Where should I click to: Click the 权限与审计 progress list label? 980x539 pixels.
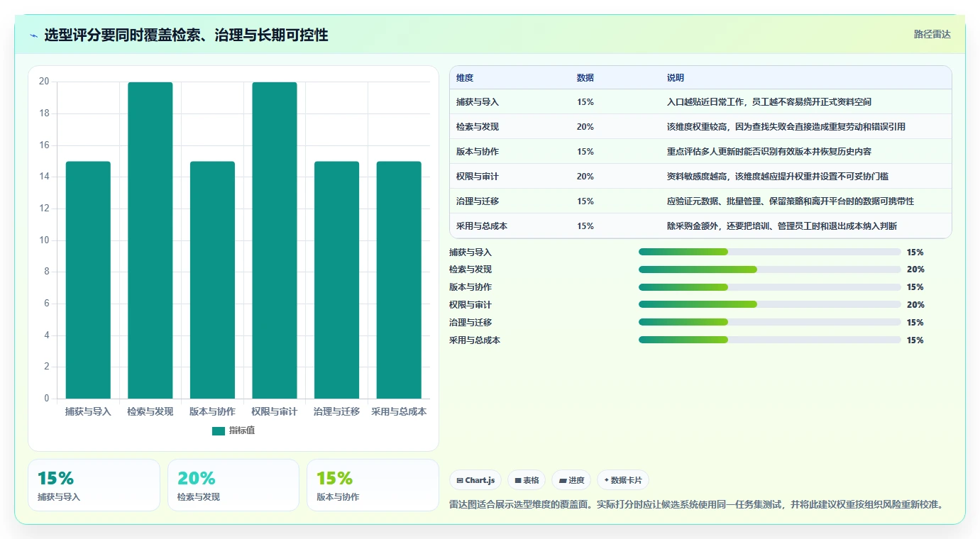[470, 305]
